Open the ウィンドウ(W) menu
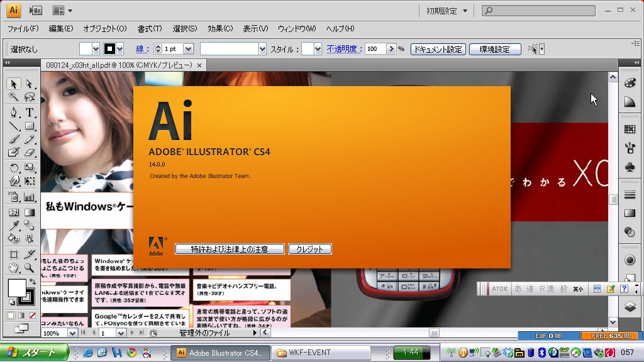 click(297, 29)
